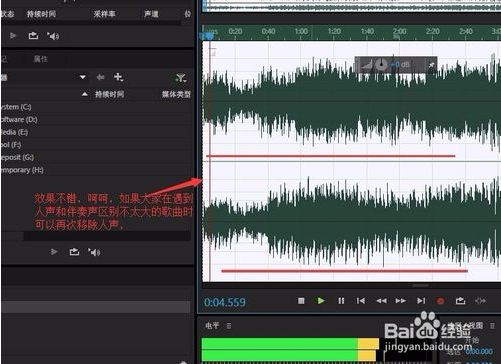Toggle loop playback icon next to Record
501x364 pixels.
pos(460,301)
